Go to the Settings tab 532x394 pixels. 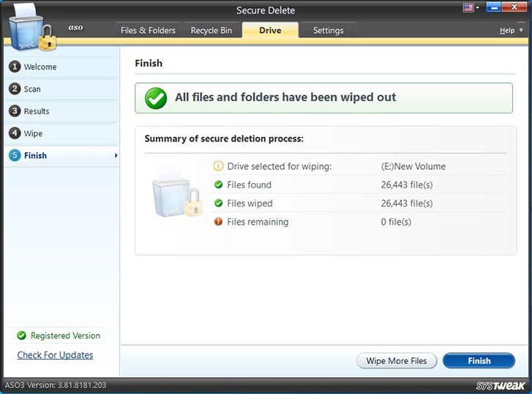[x=328, y=31]
